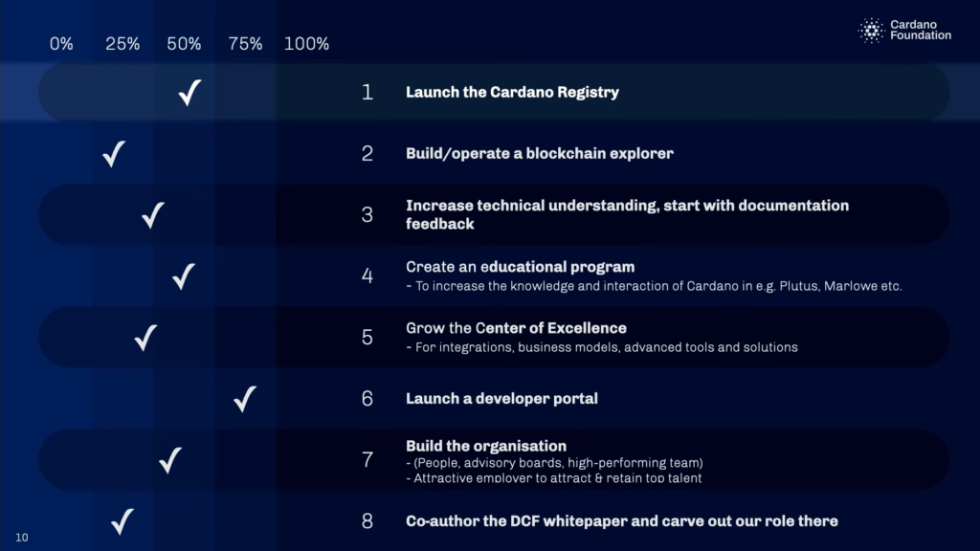
Task: Click the 50% progress scale label
Action: coord(184,44)
